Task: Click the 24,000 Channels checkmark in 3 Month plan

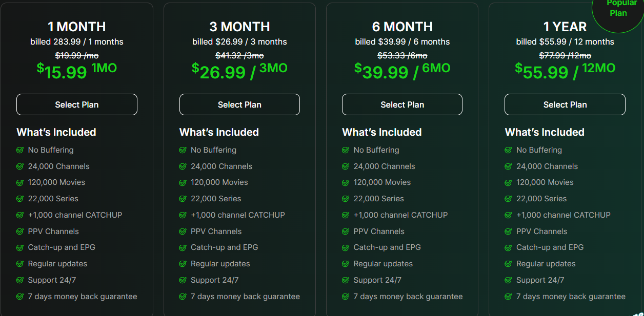Action: pos(183,166)
